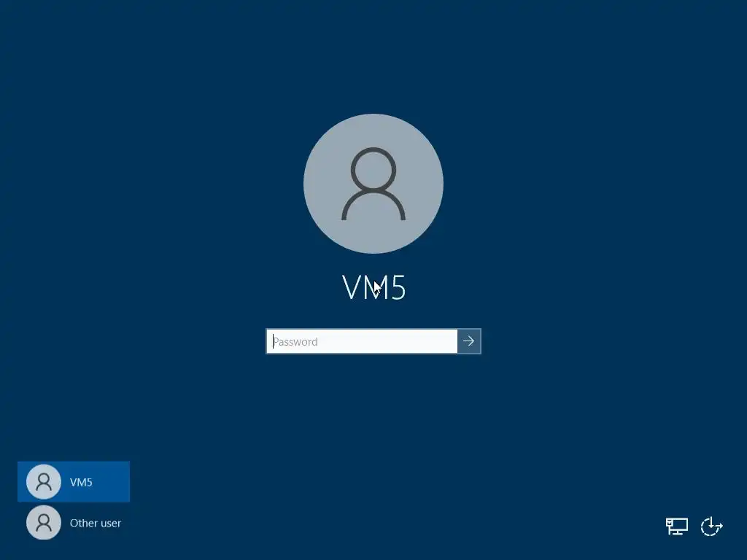Switch to the Other user account tile
Viewport: 747px width, 560px height.
pos(74,522)
